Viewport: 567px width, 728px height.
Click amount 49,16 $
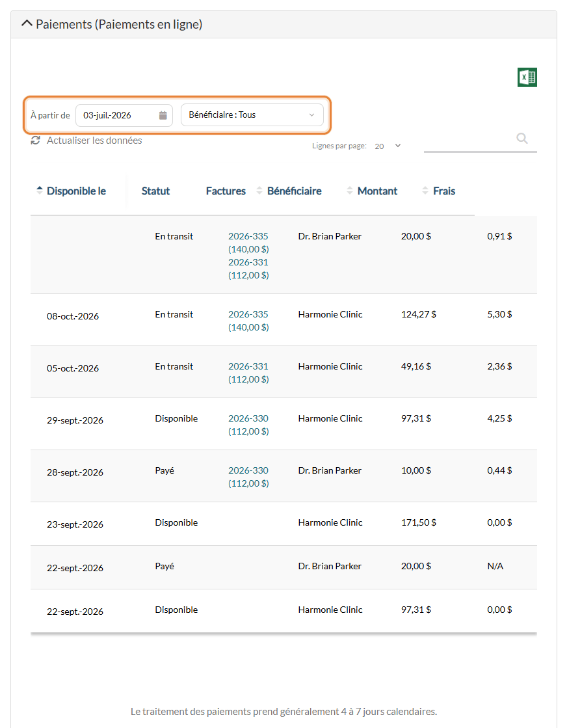[416, 366]
